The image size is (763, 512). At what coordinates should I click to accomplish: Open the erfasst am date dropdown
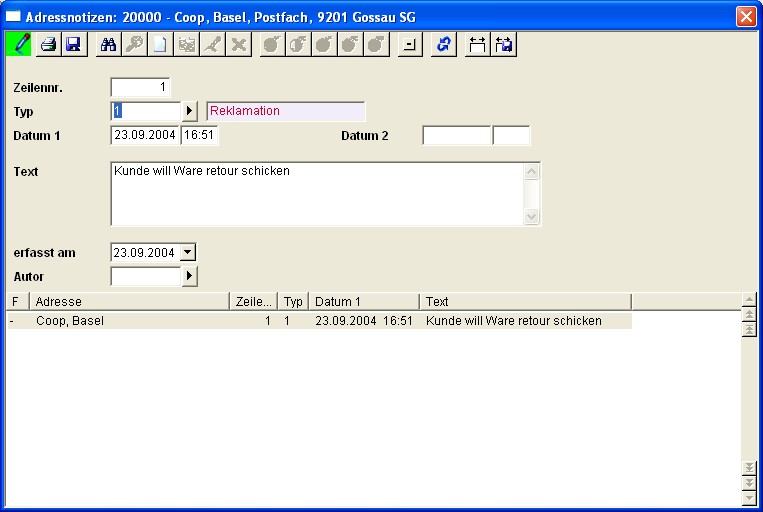click(188, 252)
